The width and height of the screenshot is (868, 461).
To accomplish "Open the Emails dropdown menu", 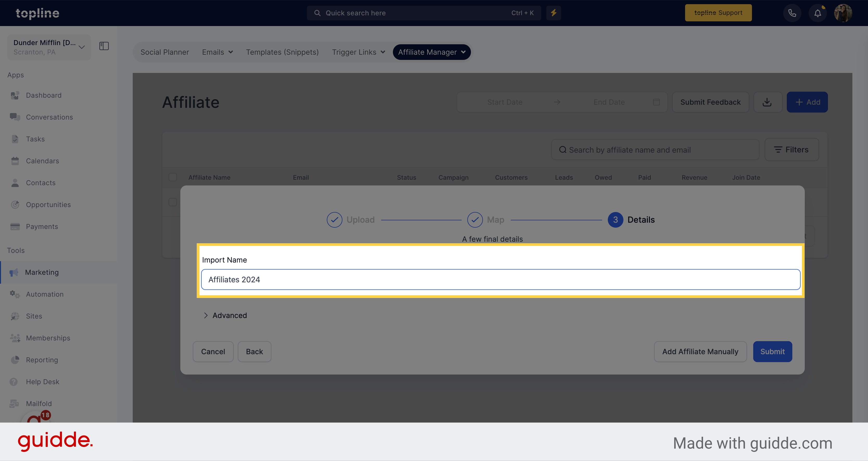I will click(x=217, y=52).
